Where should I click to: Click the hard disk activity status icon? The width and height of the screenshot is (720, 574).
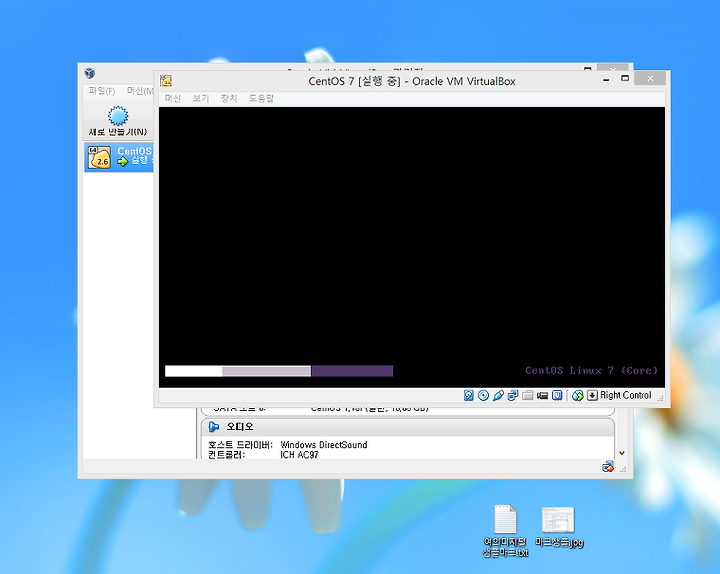[468, 395]
